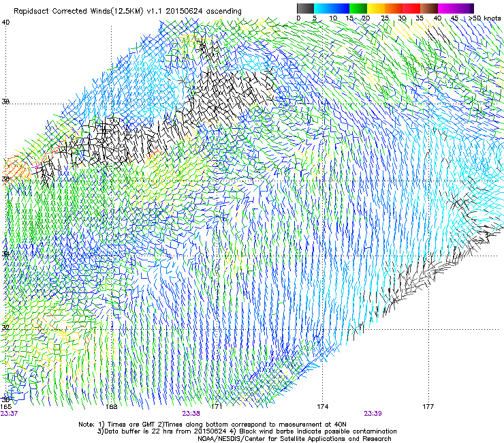Screen dimensions: 504x443
Task: Click the 165 longitude label
Action: pos(5,407)
